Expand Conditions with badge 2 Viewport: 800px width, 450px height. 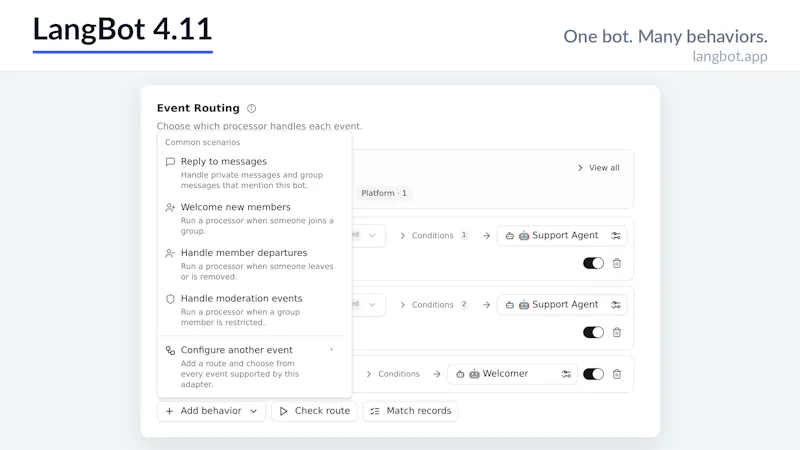click(433, 305)
